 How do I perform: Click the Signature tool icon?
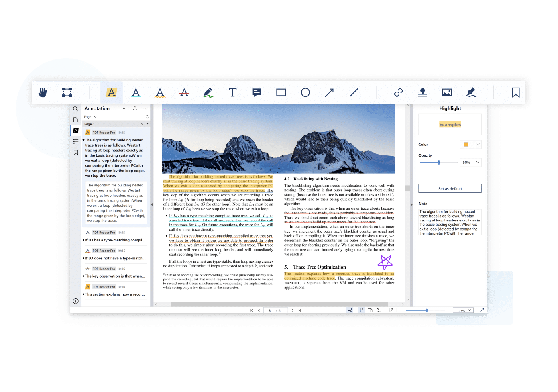pyautogui.click(x=471, y=93)
